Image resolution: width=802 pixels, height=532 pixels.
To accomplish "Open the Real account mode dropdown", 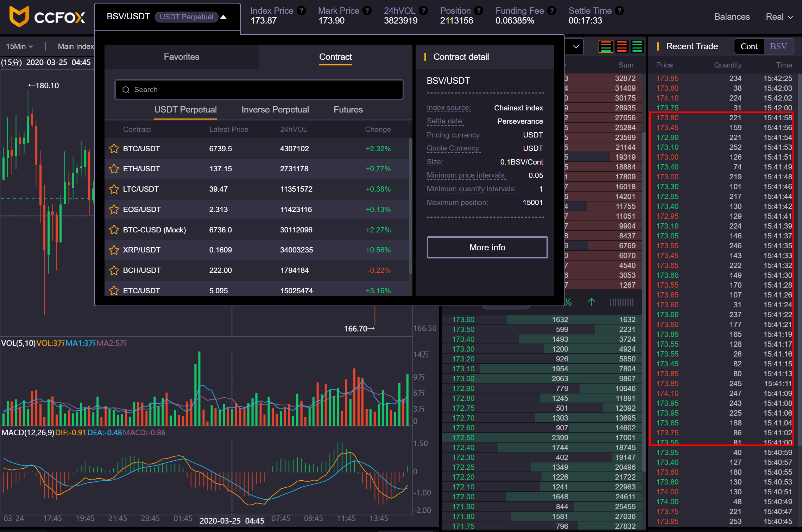I will pyautogui.click(x=779, y=17).
